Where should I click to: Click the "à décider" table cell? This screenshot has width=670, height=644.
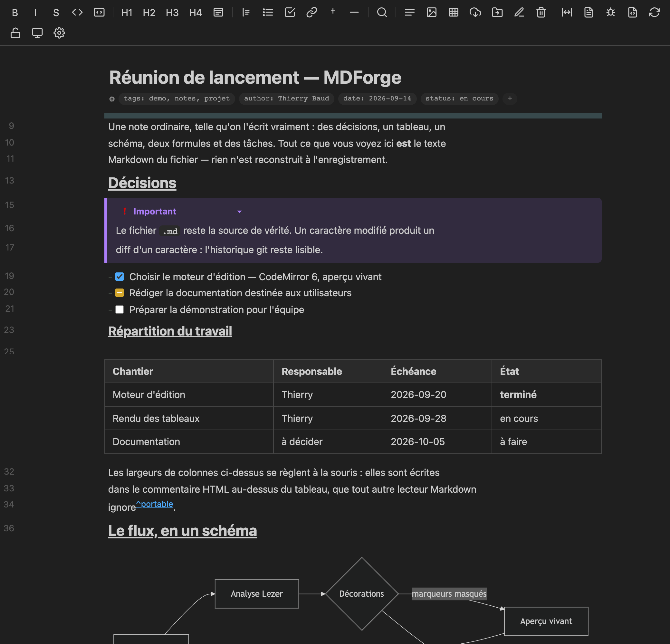tap(328, 442)
